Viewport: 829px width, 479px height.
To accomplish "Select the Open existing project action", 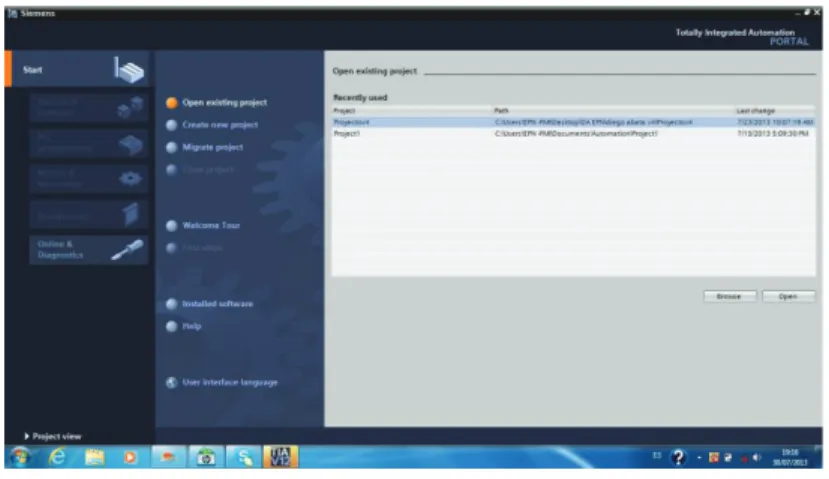I will [x=225, y=103].
